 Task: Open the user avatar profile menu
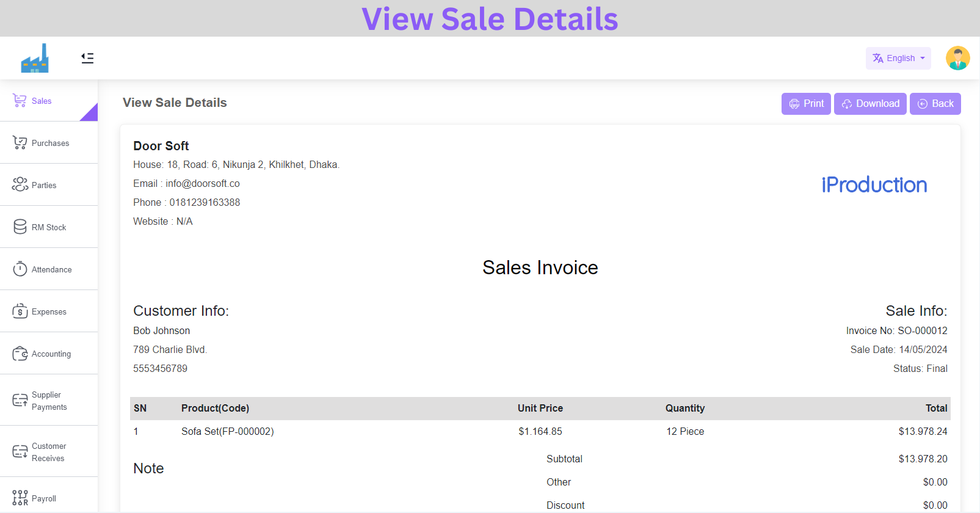[x=958, y=58]
